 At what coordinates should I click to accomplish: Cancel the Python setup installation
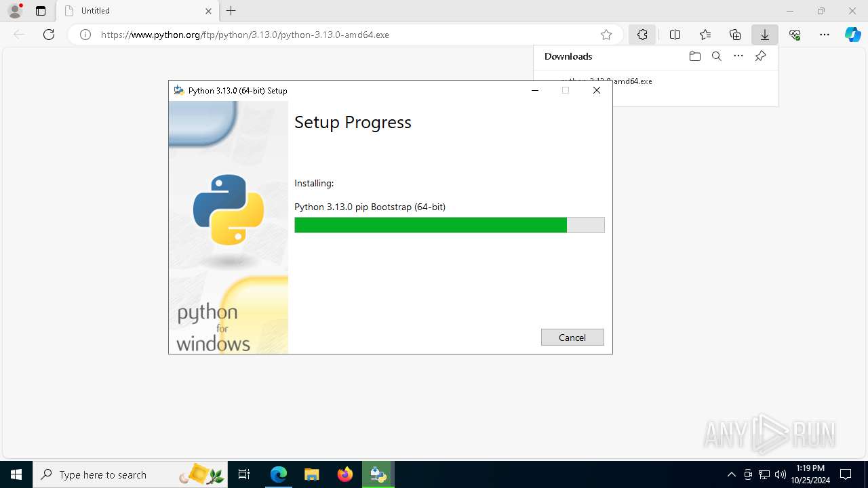coord(572,338)
